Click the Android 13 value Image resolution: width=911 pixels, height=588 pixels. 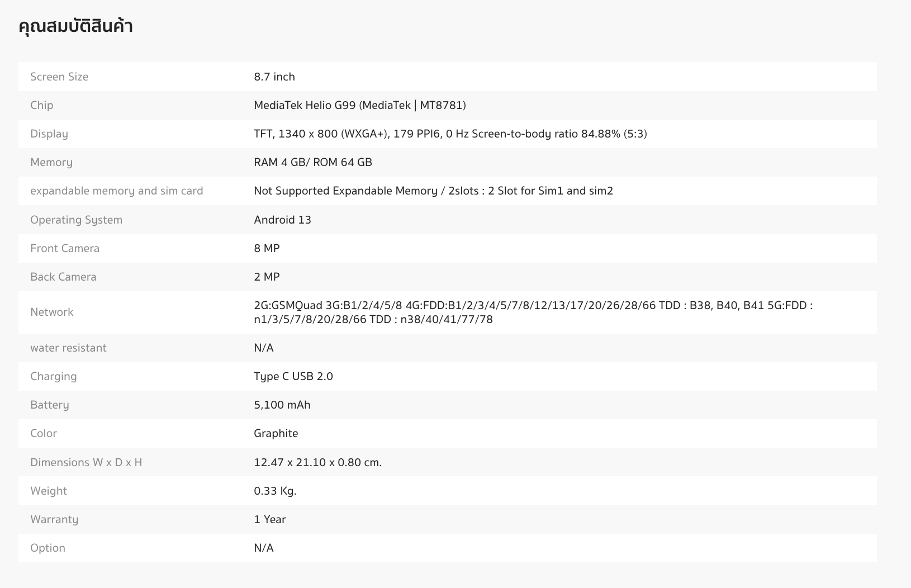tap(282, 220)
